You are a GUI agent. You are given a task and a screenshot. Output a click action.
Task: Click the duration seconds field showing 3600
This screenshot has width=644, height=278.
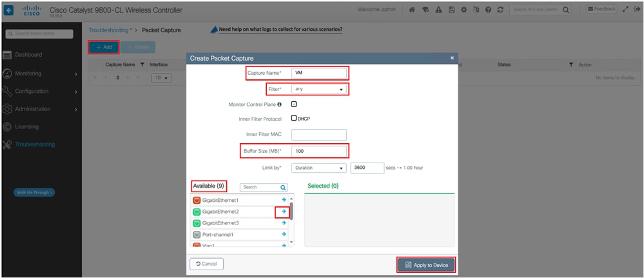point(367,168)
